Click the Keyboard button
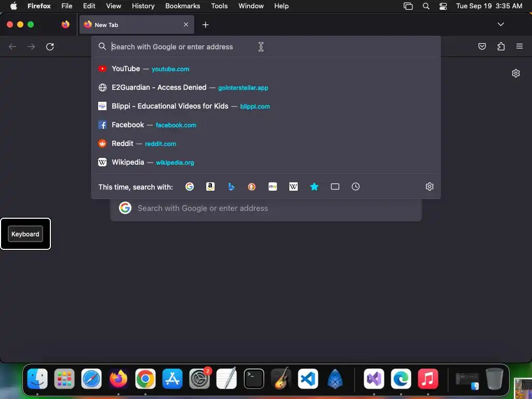 [x=25, y=234]
